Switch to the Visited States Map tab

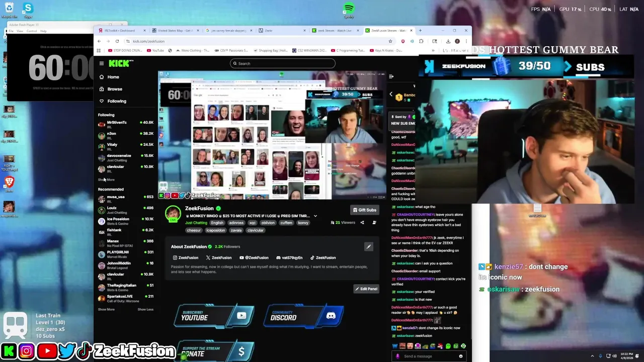pos(174,31)
